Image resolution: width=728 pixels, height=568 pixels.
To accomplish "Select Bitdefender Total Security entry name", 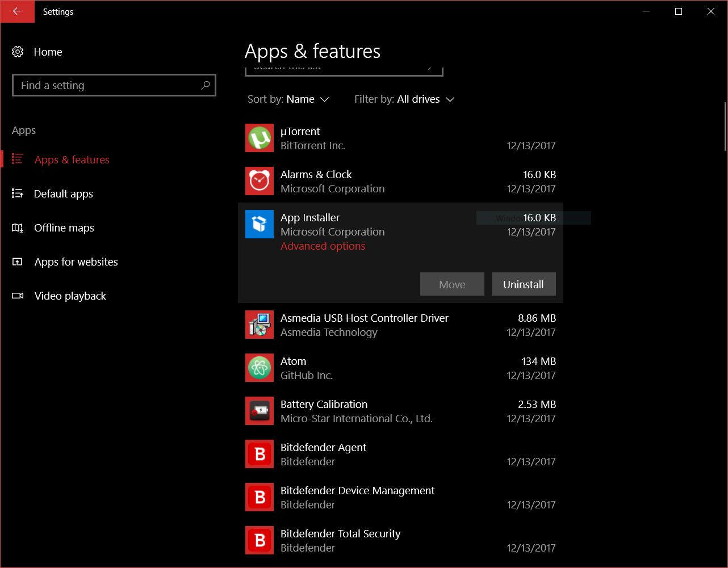I will click(341, 534).
